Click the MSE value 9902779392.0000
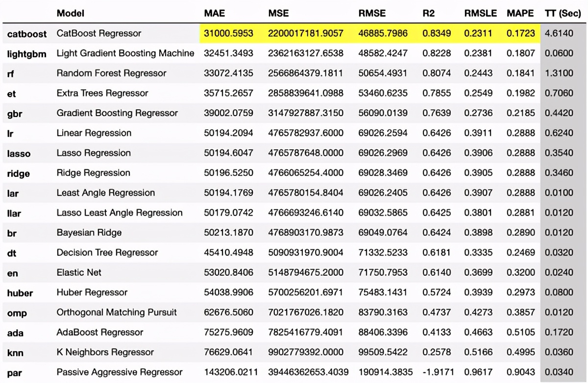Viewport: 588px width, 383px height. 306,352
